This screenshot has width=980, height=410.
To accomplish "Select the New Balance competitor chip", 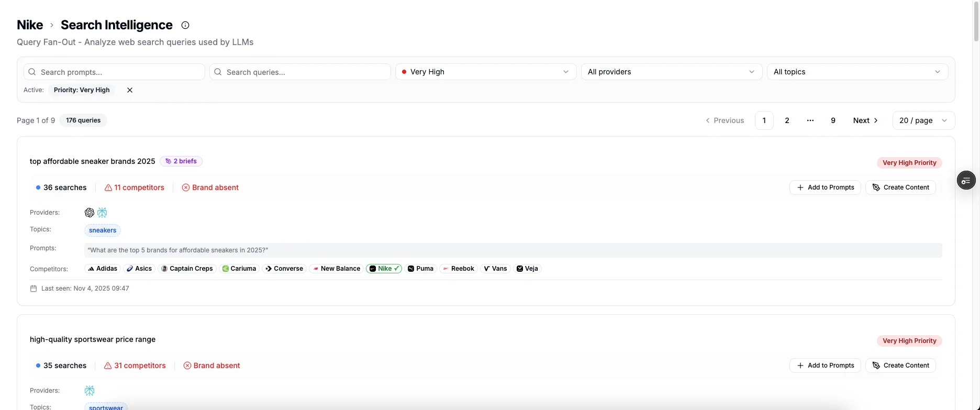I will [336, 269].
